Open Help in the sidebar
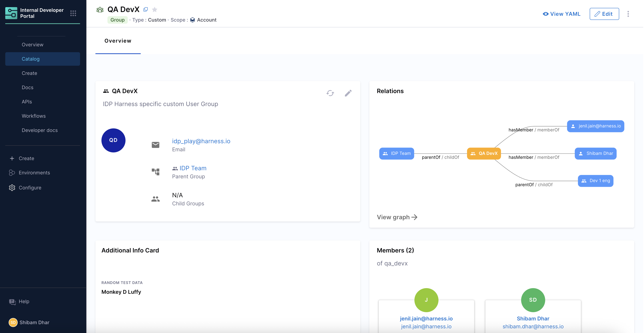The image size is (644, 333). pos(24,301)
